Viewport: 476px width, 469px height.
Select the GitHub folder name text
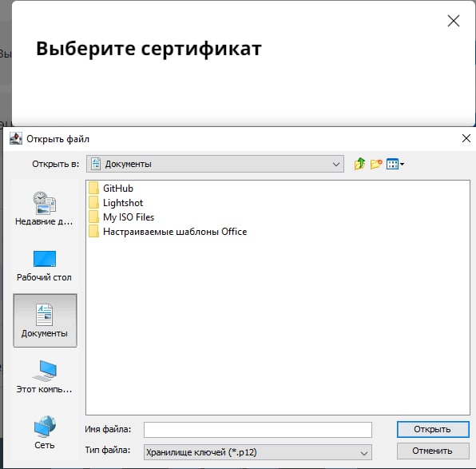118,189
